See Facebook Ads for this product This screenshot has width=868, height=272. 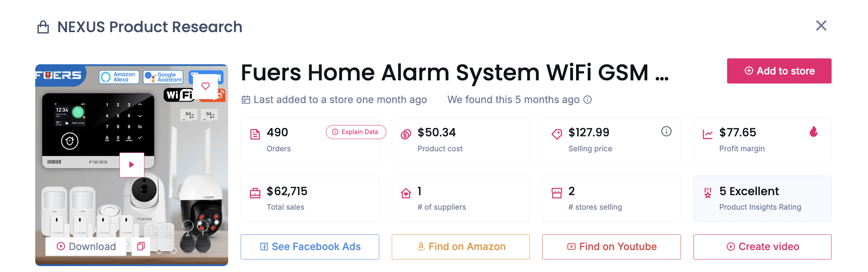pyautogui.click(x=310, y=247)
